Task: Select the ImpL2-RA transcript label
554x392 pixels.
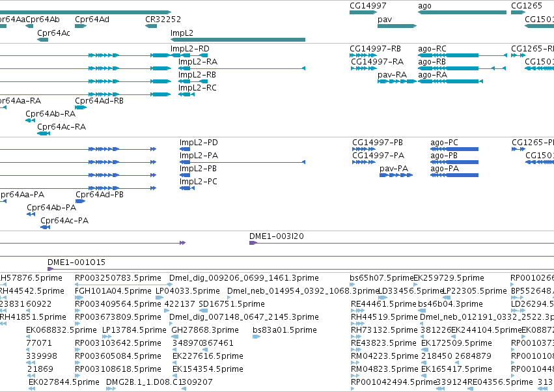Action: pos(198,61)
